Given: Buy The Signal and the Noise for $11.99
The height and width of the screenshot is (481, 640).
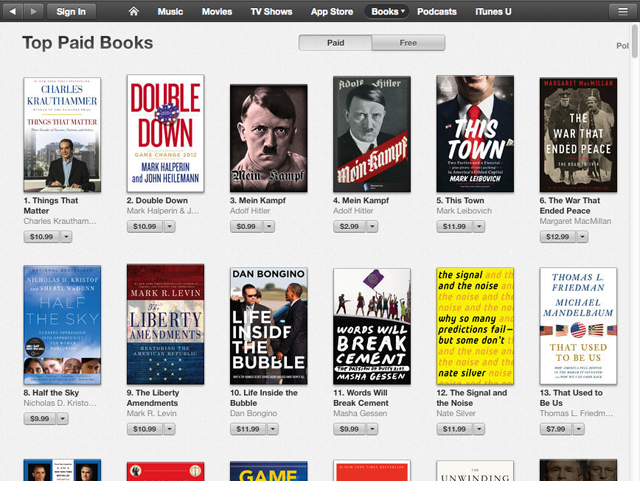Looking at the screenshot, I should click(455, 429).
